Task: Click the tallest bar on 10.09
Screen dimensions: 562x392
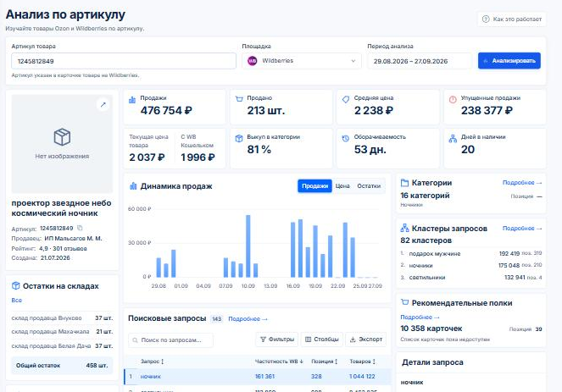Action: [x=248, y=246]
